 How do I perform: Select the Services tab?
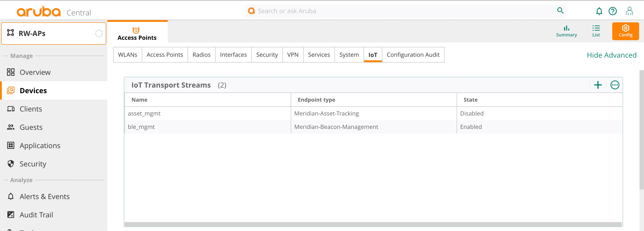click(319, 55)
